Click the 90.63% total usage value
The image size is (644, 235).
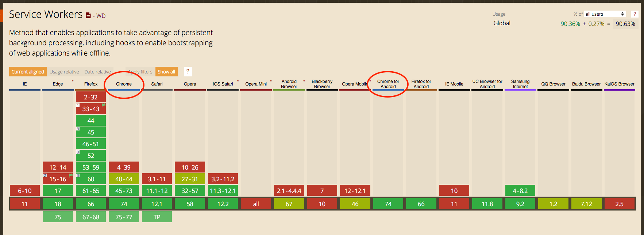click(x=625, y=24)
